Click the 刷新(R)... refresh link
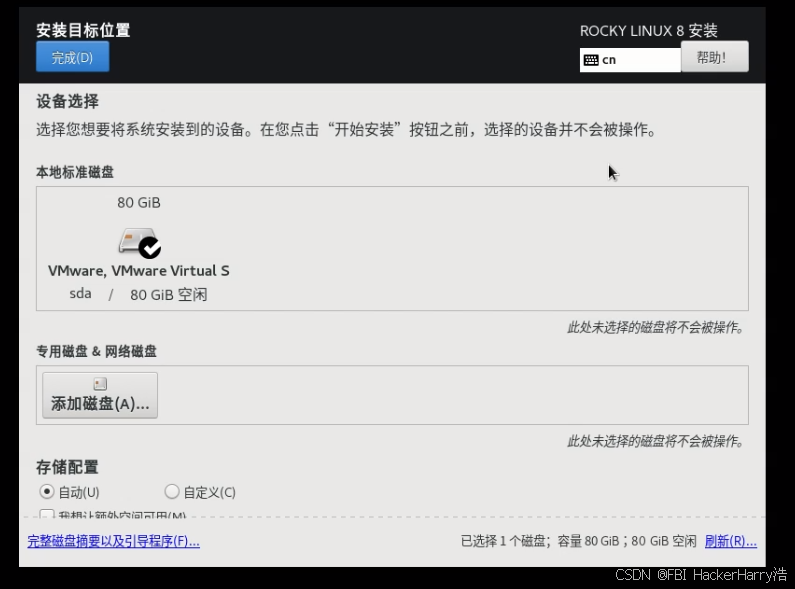This screenshot has width=795, height=589. [x=731, y=541]
